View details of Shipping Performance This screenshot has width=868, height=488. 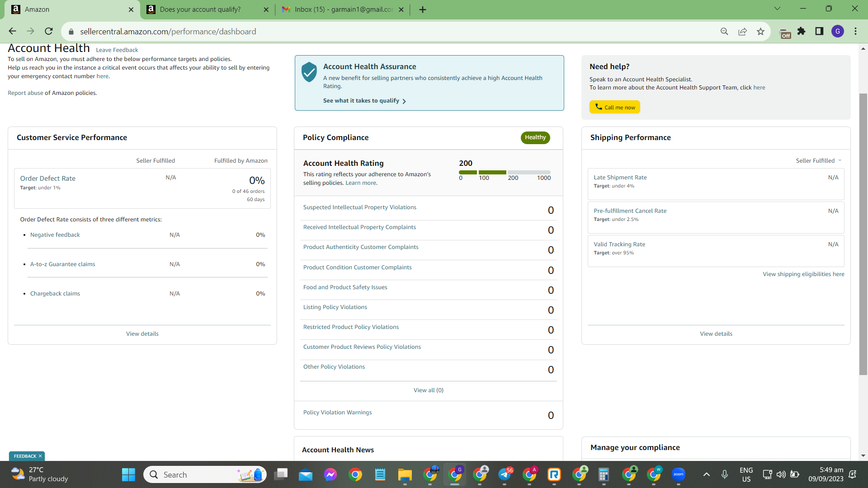pos(716,334)
